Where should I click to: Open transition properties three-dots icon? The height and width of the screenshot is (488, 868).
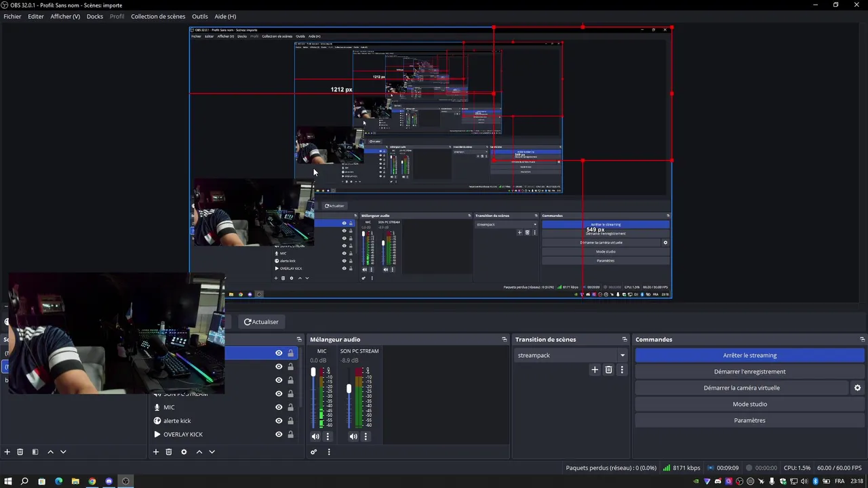tap(622, 370)
